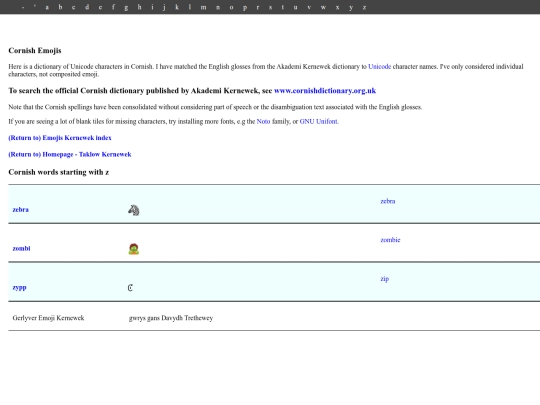
Task: Click the 'Cornish Emojis' page heading
Action: (35, 51)
